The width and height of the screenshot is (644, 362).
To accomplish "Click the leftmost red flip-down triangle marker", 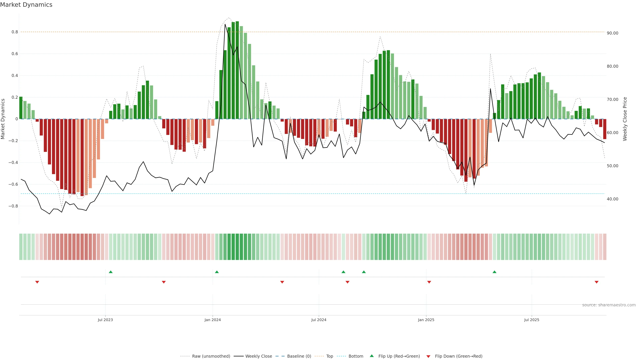I will coord(37,282).
